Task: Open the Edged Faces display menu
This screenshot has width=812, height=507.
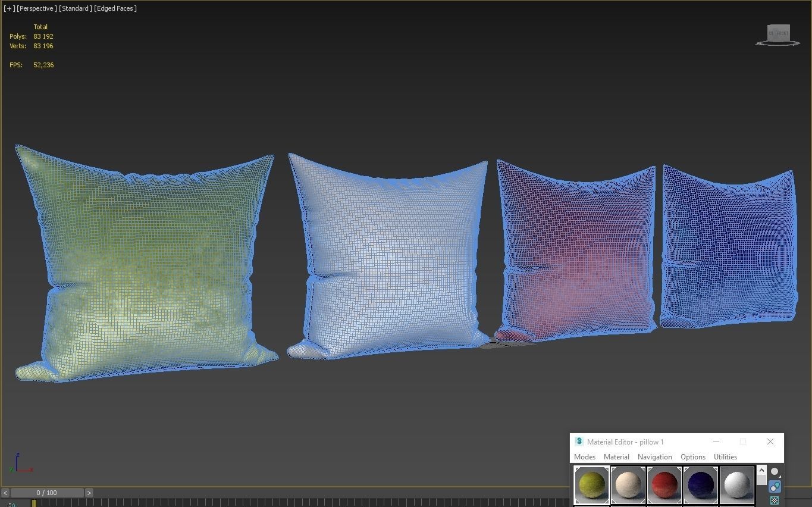Action: point(115,8)
